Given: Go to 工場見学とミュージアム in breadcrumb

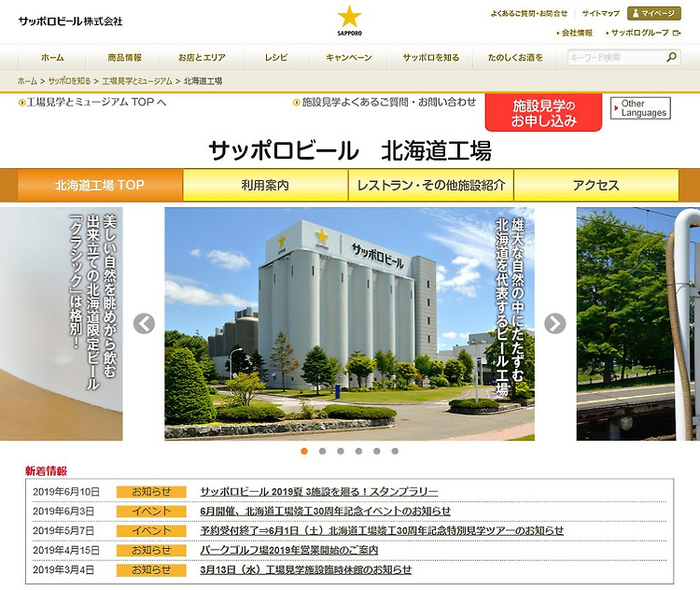Looking at the screenshot, I should point(137,81).
